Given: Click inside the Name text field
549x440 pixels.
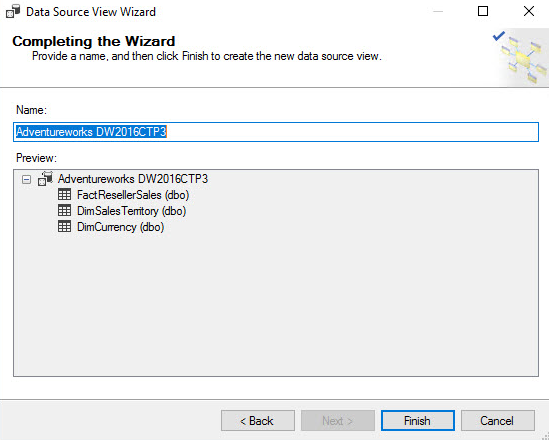Looking at the screenshot, I should [276, 132].
